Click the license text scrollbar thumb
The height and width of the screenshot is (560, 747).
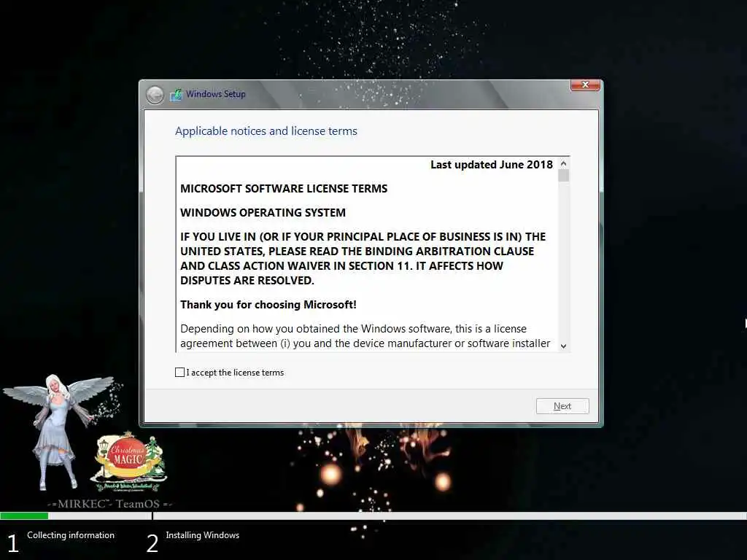(x=564, y=176)
